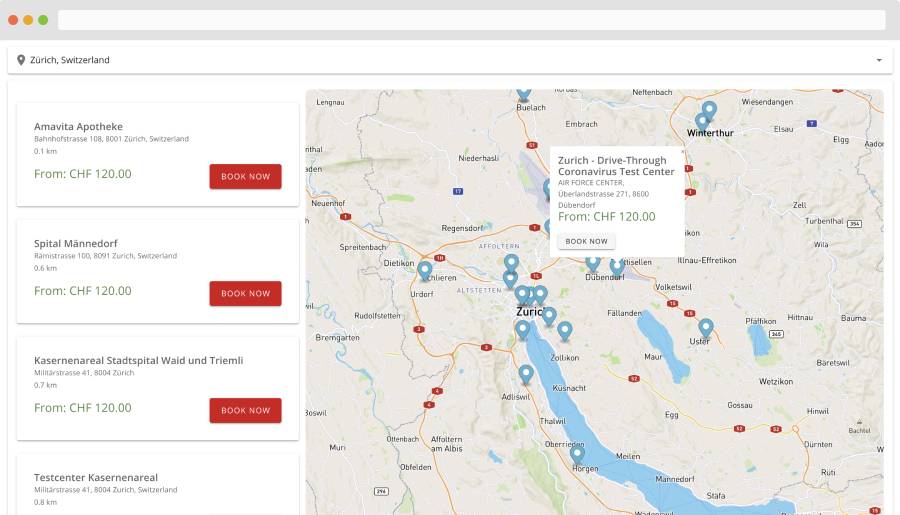Select the map marker above Zollikon

564,330
